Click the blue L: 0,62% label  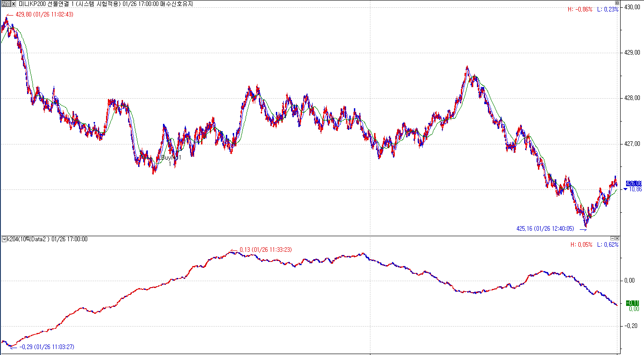click(608, 244)
